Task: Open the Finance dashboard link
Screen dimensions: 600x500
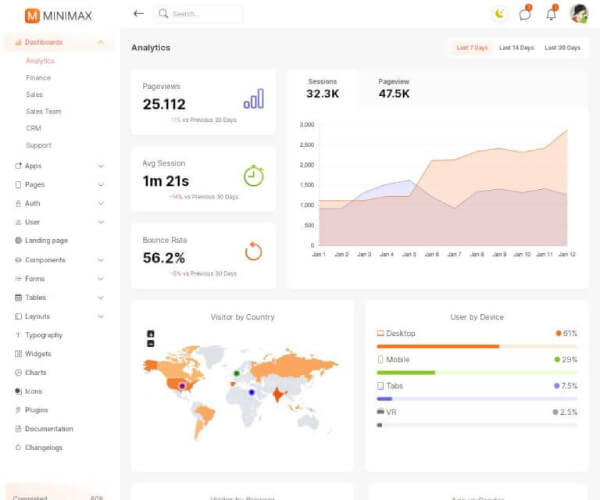Action: pos(38,77)
